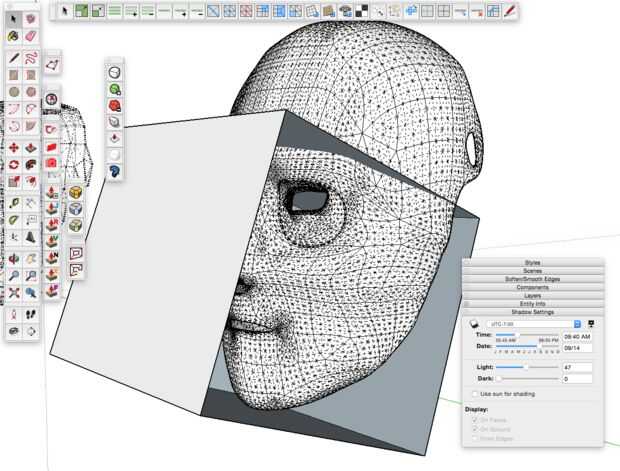Expand the Entity Info panel
This screenshot has height=471, width=620.
(x=533, y=304)
